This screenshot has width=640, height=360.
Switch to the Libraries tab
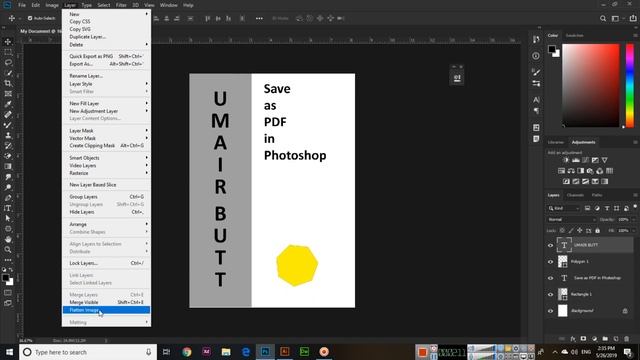tap(556, 142)
